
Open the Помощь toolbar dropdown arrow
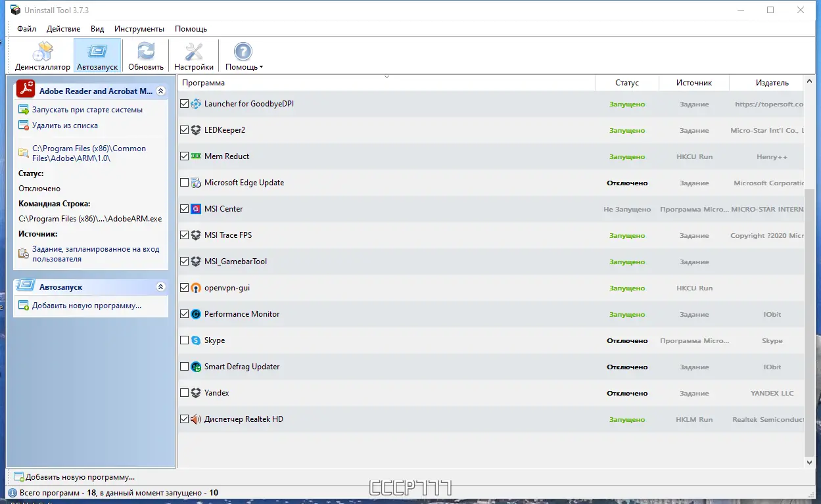point(261,67)
